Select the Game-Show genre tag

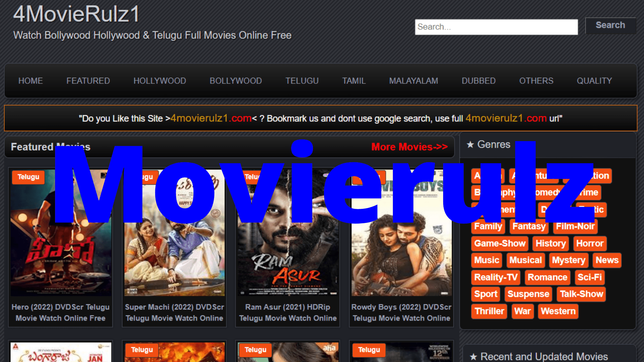point(500,244)
